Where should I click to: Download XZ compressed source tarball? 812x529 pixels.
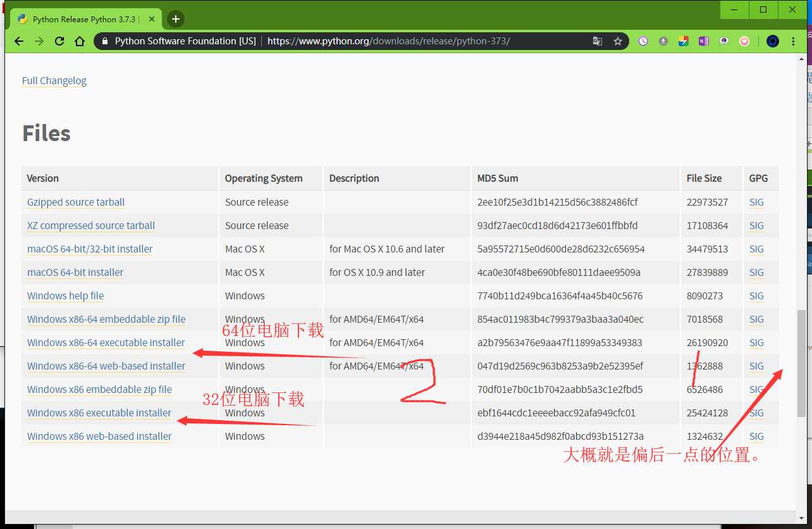tap(91, 226)
